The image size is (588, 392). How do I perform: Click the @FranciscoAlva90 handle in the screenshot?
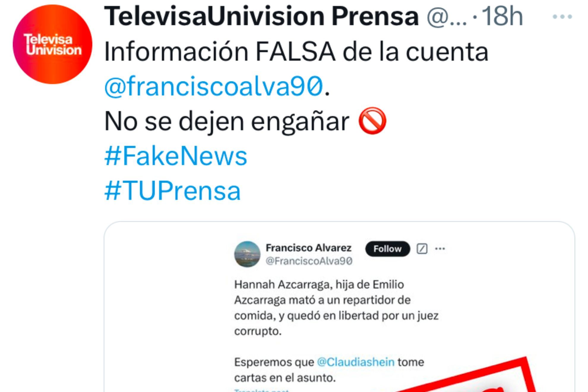pyautogui.click(x=309, y=261)
